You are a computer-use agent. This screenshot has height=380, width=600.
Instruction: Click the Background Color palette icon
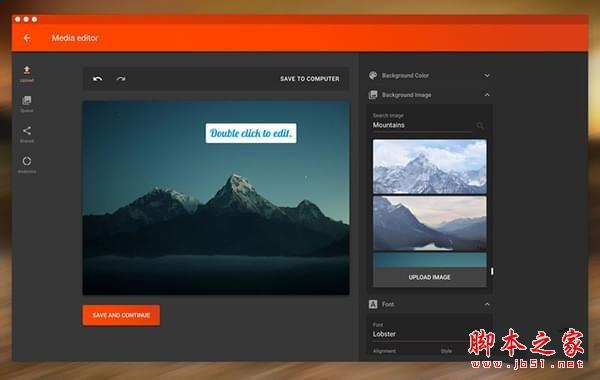pyautogui.click(x=373, y=75)
